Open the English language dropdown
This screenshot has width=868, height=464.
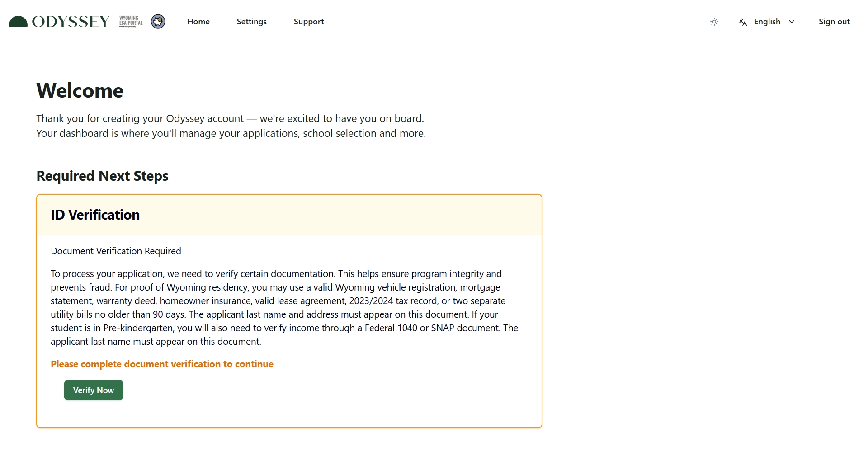tap(767, 22)
